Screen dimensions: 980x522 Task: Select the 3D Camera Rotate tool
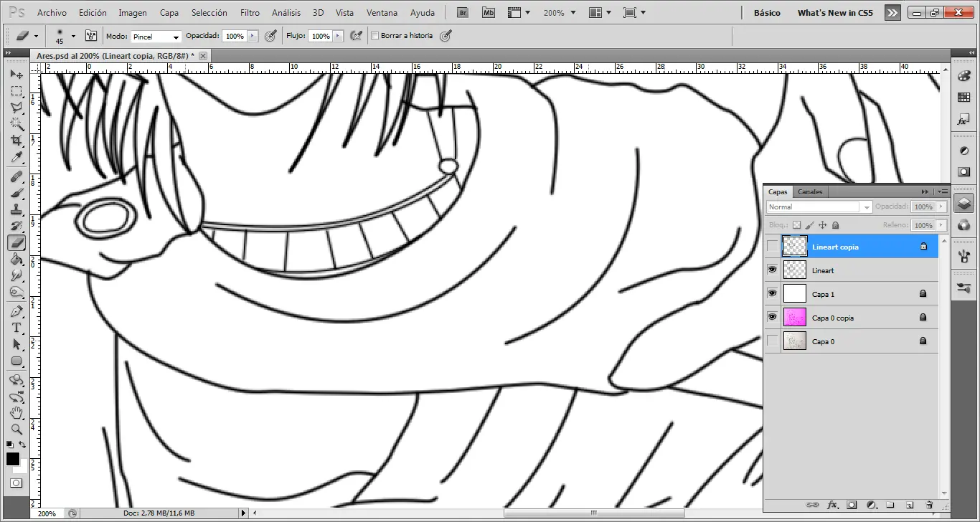(x=17, y=397)
